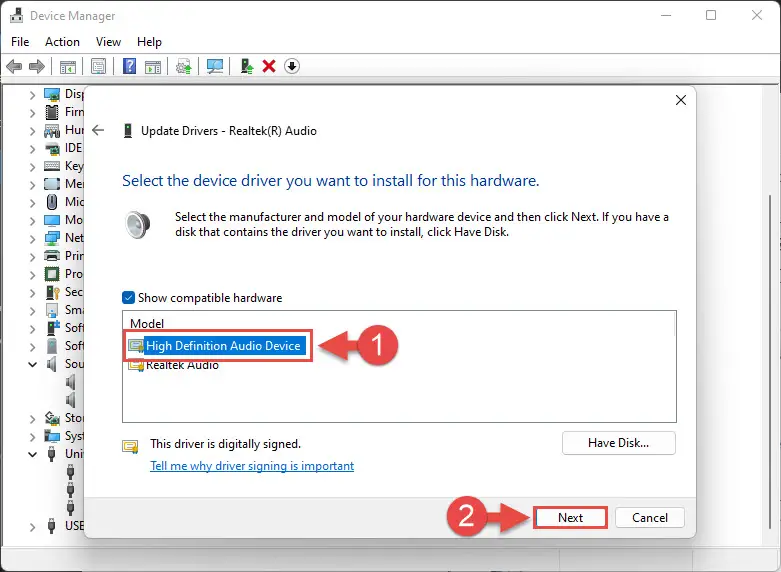Screen dimensions: 781x572
Task: Click the Next button
Action: [570, 517]
